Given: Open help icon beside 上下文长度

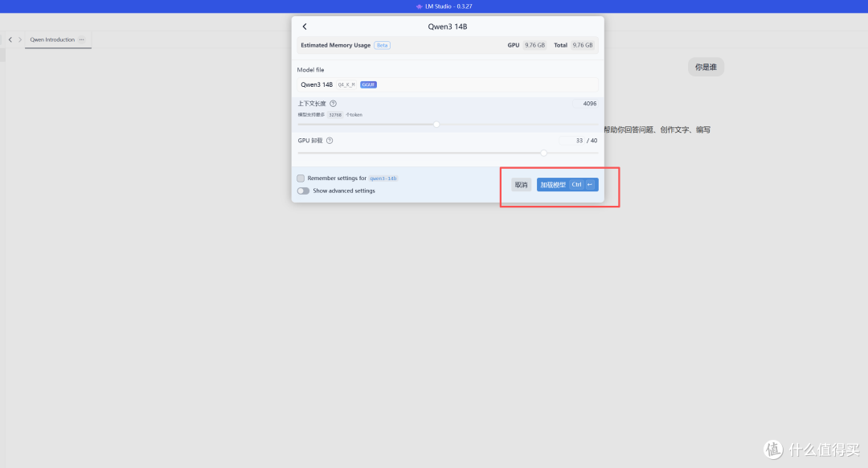Looking at the screenshot, I should pyautogui.click(x=334, y=104).
